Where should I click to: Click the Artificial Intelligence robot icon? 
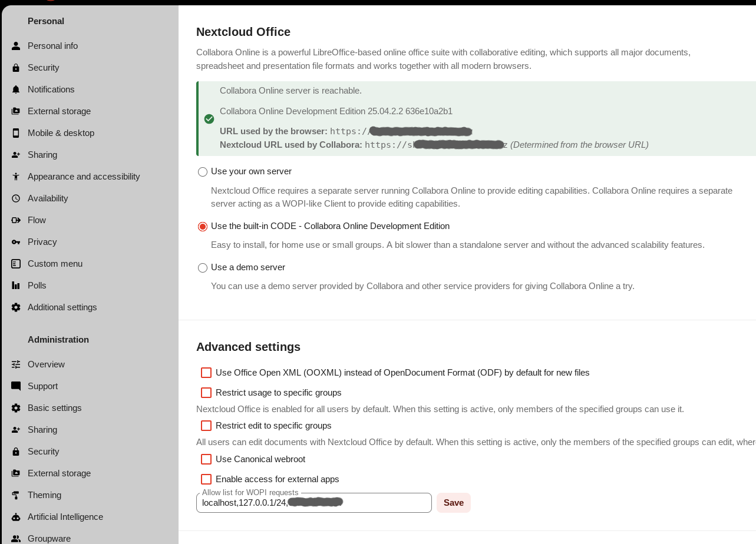pos(16,517)
